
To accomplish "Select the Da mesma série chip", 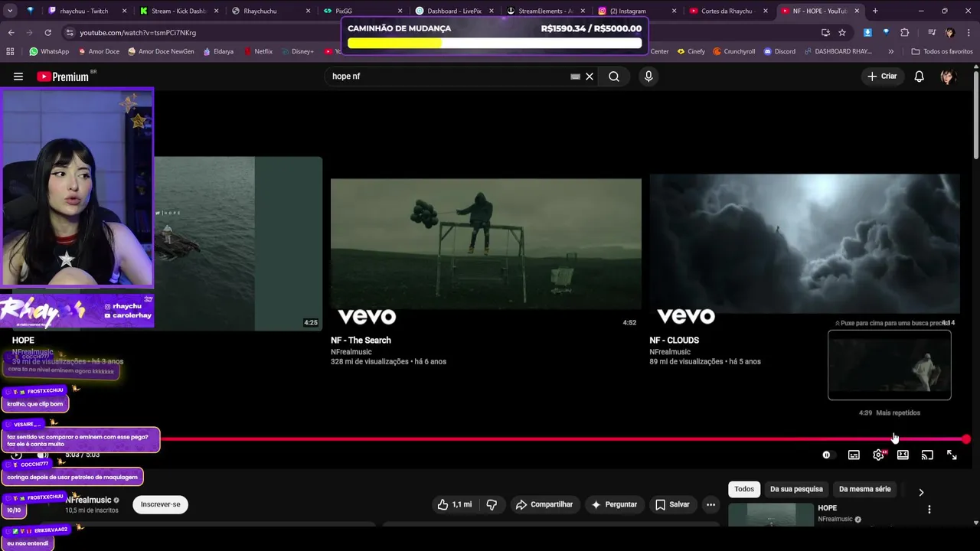I will (x=865, y=489).
